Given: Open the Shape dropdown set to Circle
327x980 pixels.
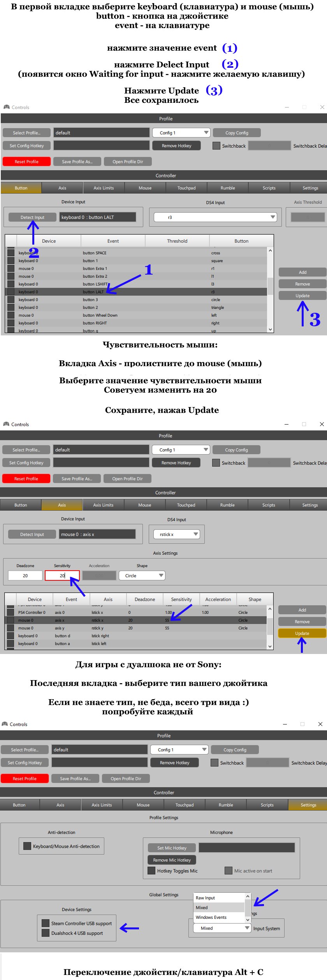Looking at the screenshot, I should coord(142,576).
